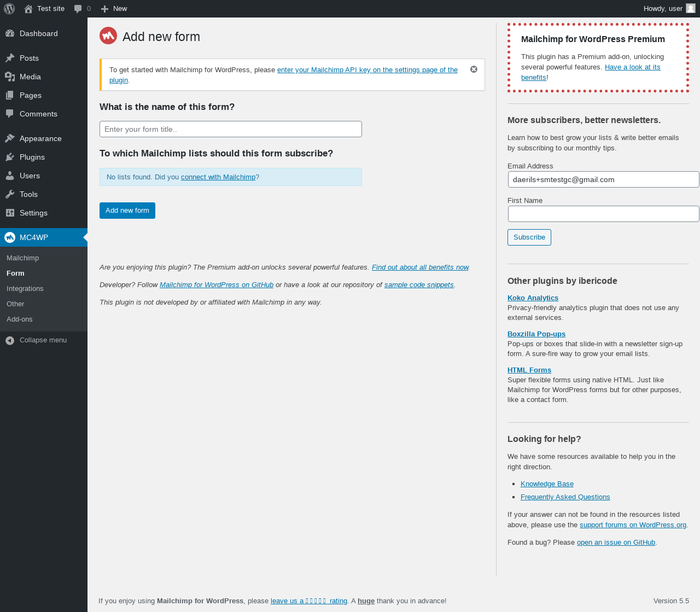Open the Integrations submenu item
The width and height of the screenshot is (700, 612).
pos(25,289)
